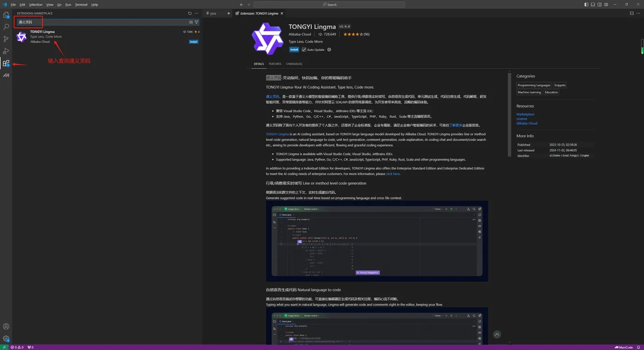Toggle the primary side bar visibility
This screenshot has height=350, width=644.
[586, 5]
